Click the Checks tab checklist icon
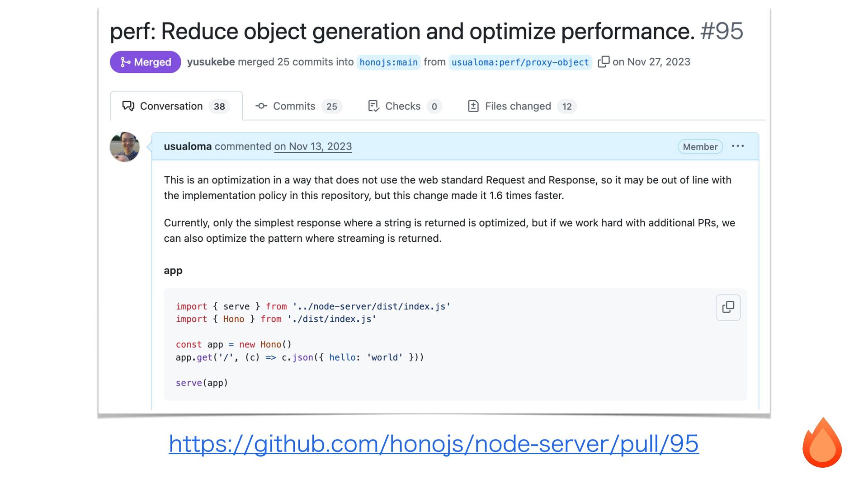 pos(373,106)
